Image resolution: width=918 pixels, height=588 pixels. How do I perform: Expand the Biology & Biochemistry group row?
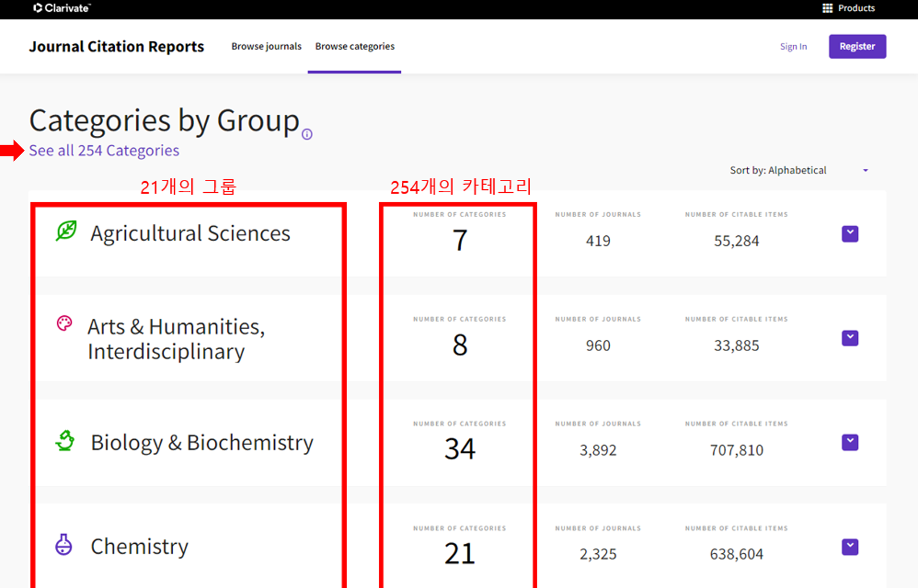point(850,442)
